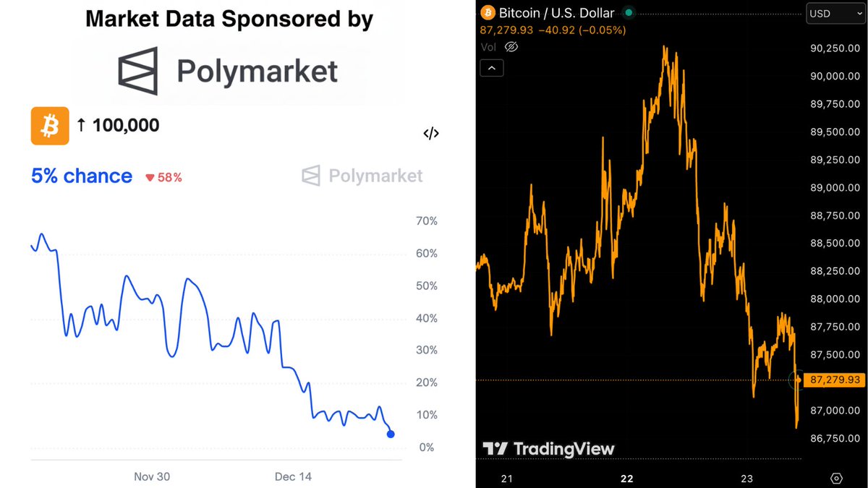This screenshot has width=868, height=488.
Task: Click the 22 date marker on the time axis
Action: 626,479
